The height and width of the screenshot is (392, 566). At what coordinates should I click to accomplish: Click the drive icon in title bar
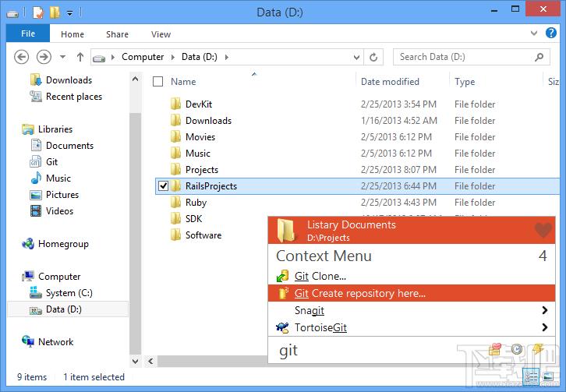pos(12,14)
